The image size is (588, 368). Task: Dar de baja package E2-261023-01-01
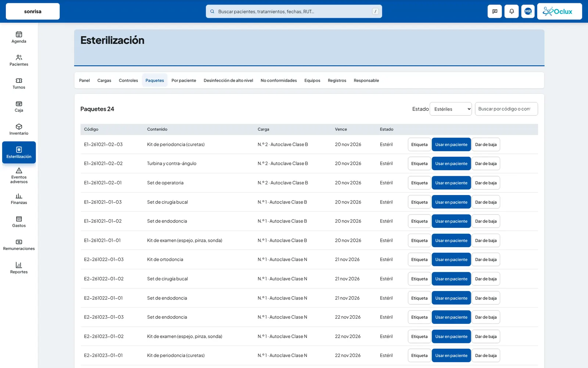point(485,355)
